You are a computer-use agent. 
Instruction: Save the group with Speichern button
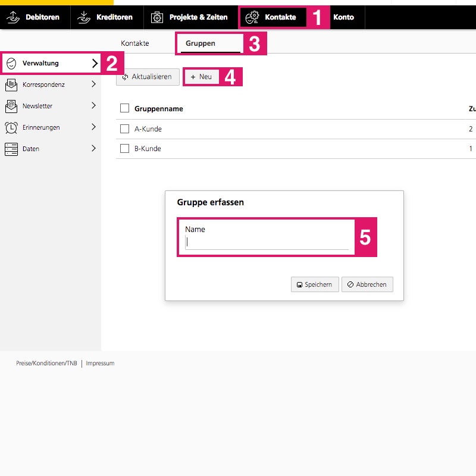pos(315,284)
